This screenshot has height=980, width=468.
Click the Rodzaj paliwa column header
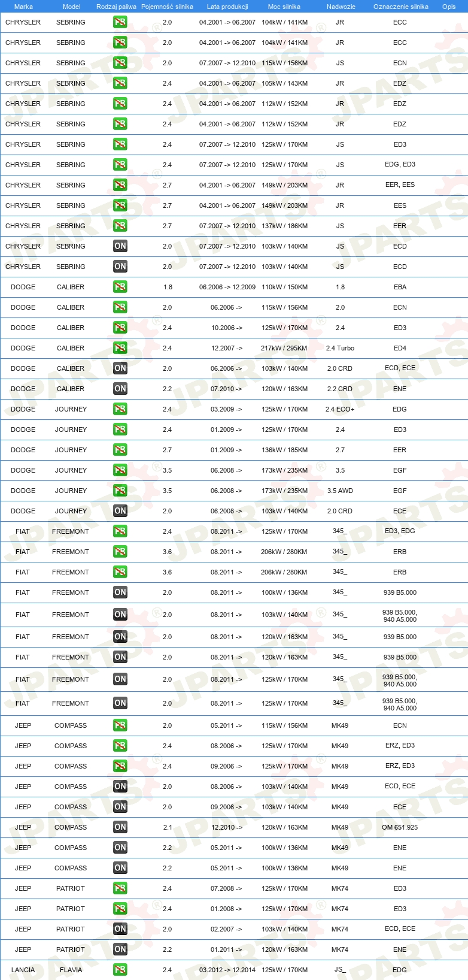tap(116, 7)
